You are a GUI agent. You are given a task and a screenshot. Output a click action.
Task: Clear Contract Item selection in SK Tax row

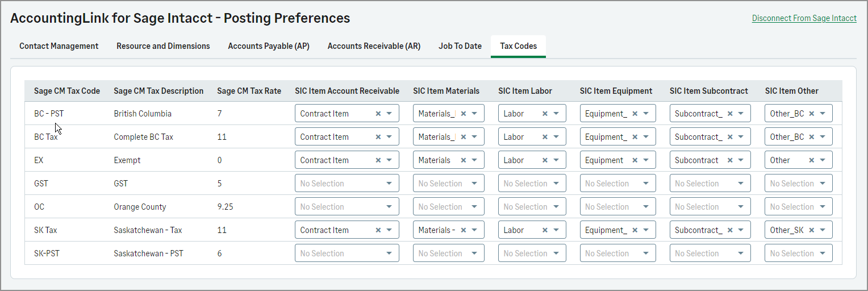[x=378, y=230]
